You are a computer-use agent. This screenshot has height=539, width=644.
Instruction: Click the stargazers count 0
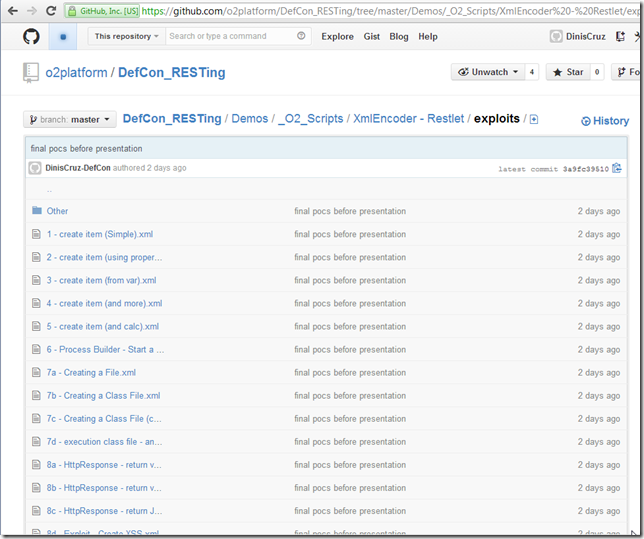(x=597, y=72)
